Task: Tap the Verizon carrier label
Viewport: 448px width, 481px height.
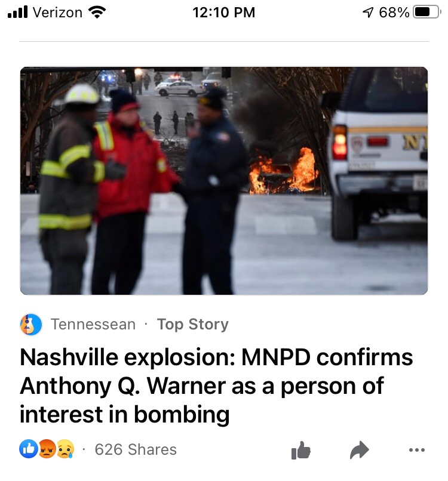Action: 57,13
